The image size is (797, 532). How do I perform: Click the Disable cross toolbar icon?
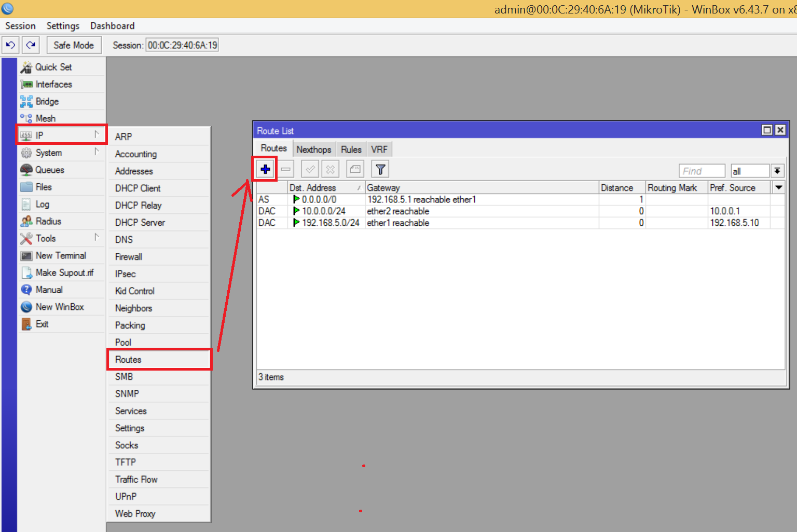330,169
